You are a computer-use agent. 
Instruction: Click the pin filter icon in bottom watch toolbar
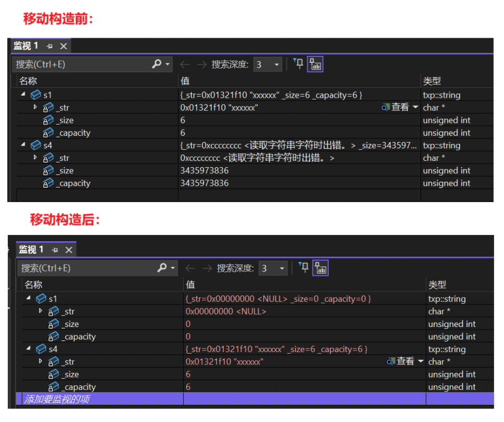[303, 267]
